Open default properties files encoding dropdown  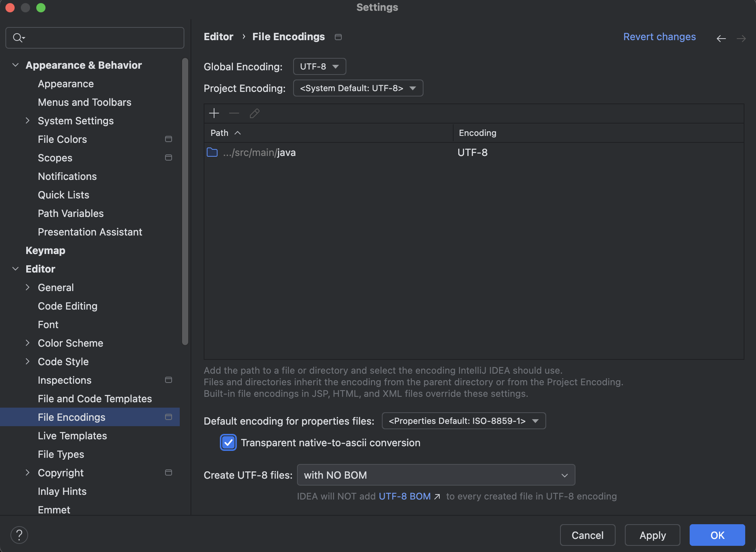point(464,421)
